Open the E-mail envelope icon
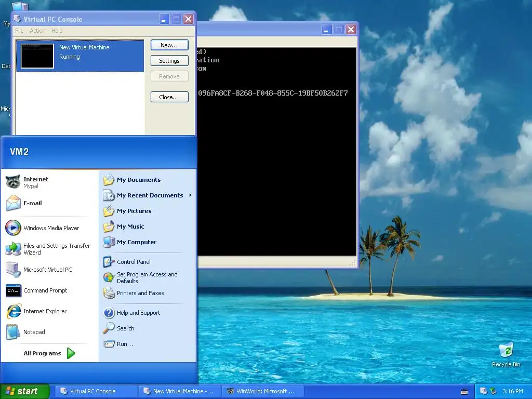The height and width of the screenshot is (399, 532). pyautogui.click(x=13, y=203)
